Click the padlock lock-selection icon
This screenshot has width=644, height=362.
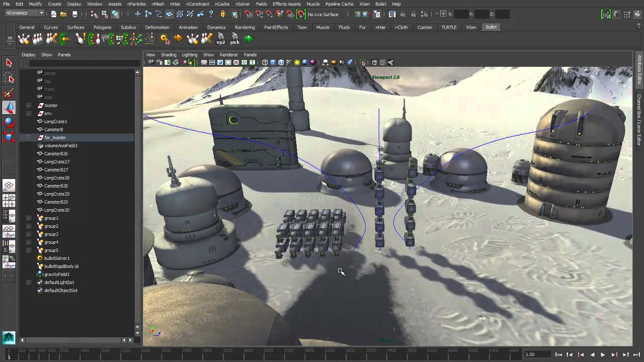pyautogui.click(x=223, y=15)
